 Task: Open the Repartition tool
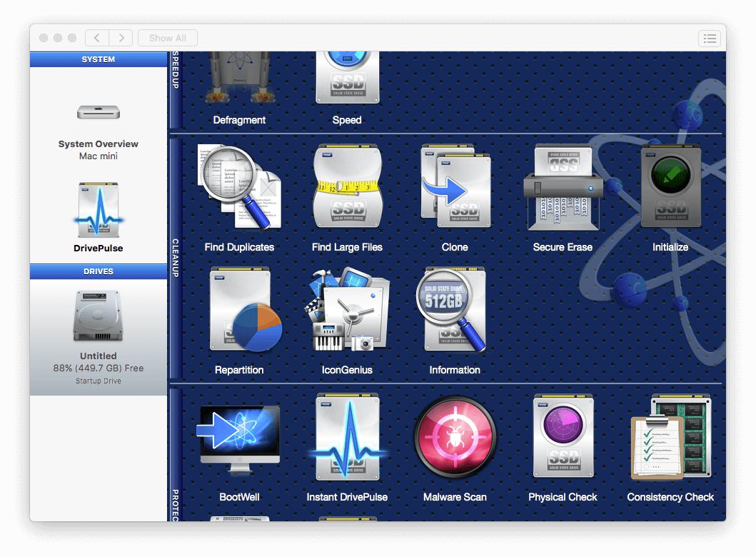point(239,308)
